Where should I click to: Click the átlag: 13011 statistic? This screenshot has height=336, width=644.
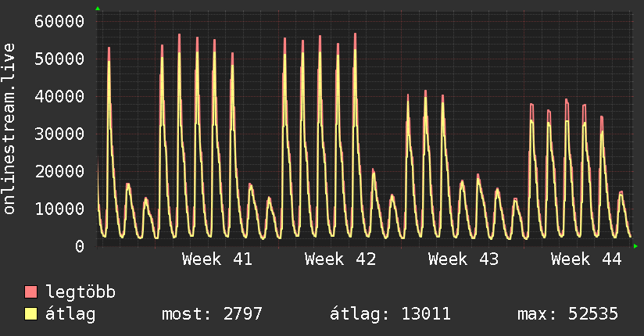[x=390, y=315]
